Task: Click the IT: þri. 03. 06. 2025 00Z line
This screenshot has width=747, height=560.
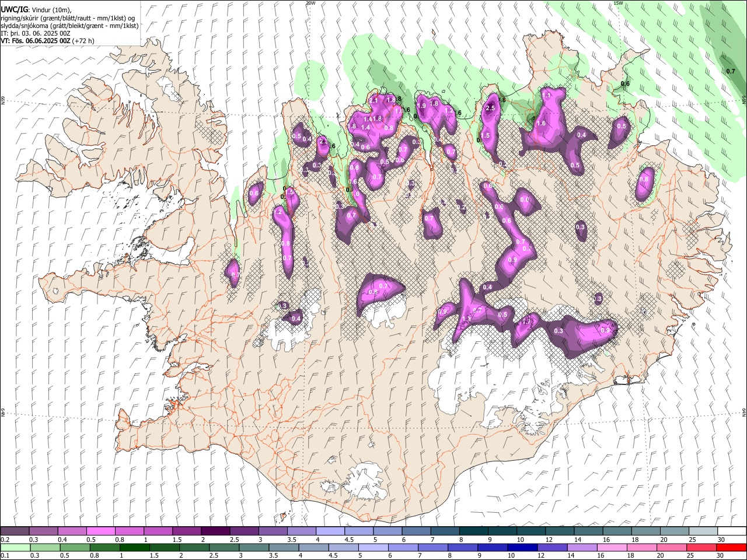Action: [x=36, y=33]
